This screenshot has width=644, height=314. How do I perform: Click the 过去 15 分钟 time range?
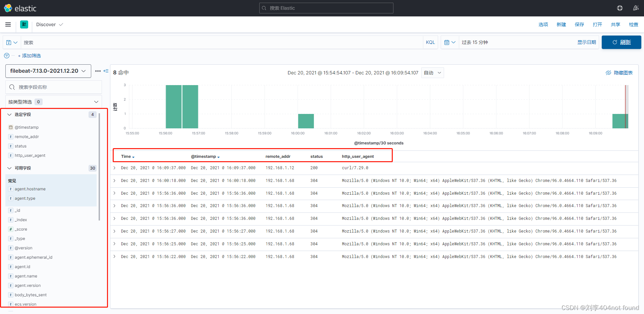[475, 42]
